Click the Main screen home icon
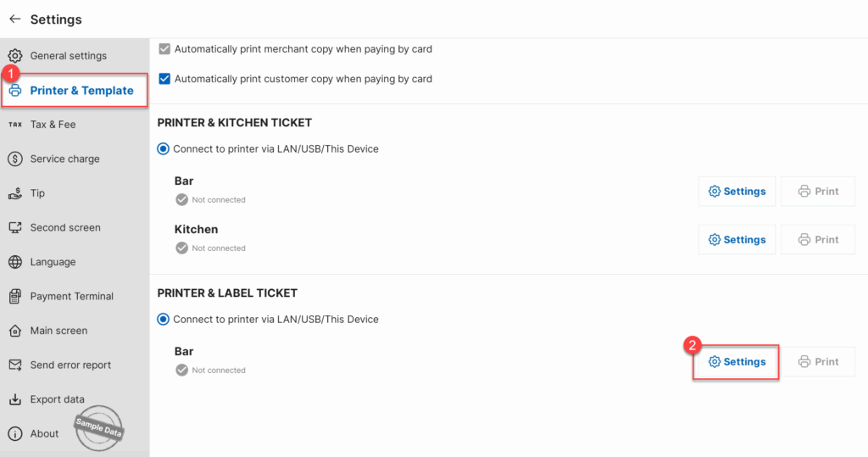 point(14,331)
